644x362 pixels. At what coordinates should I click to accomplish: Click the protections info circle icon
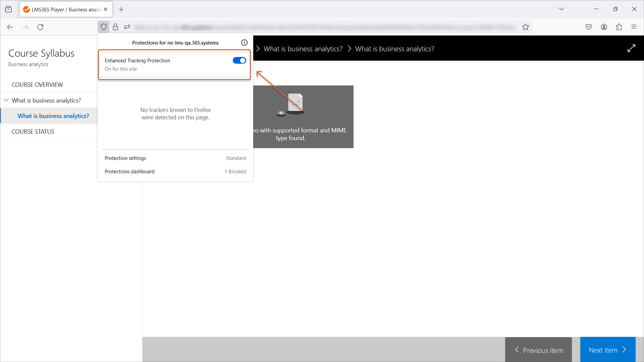coord(244,43)
